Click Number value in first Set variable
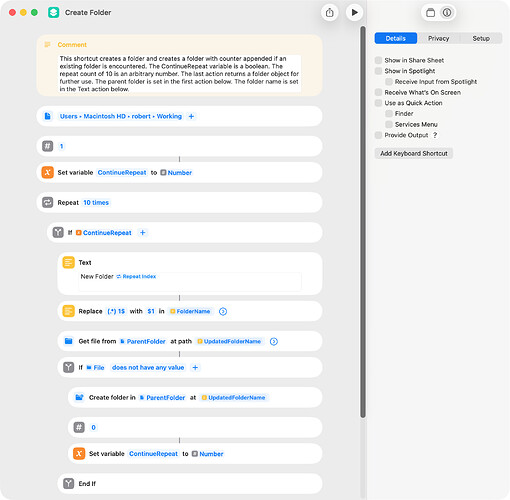Viewport: 510px width, 500px height. pos(176,173)
